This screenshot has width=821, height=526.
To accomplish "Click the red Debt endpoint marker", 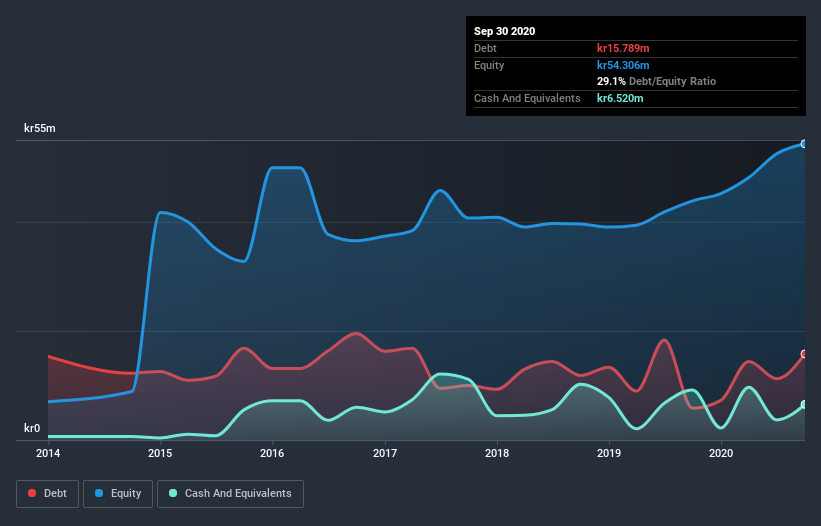I will point(804,354).
